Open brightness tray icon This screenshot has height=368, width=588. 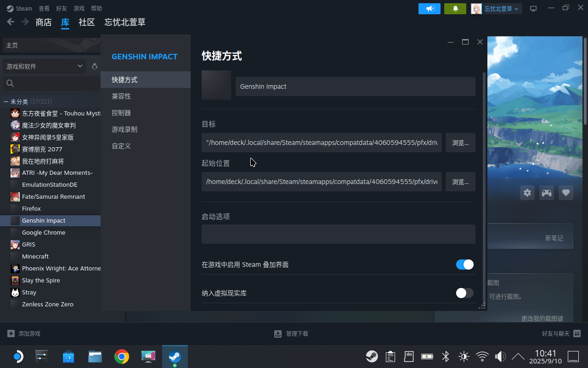pyautogui.click(x=464, y=356)
